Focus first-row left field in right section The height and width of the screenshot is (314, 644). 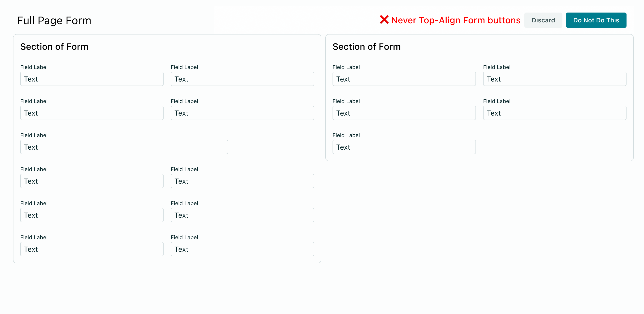coord(404,79)
